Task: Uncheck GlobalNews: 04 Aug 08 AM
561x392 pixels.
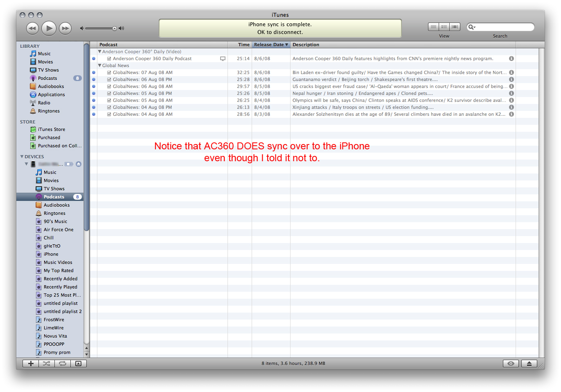Action: (x=109, y=114)
